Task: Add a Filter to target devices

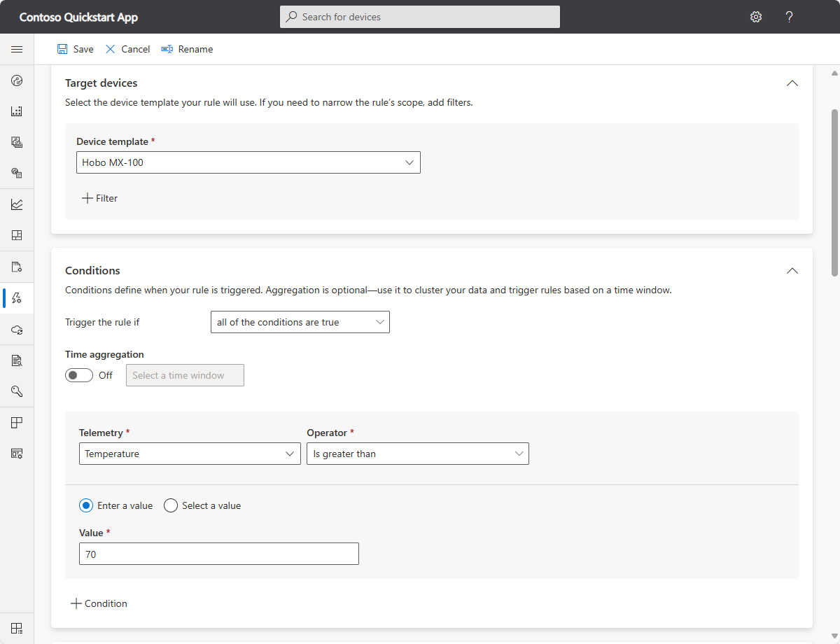Action: click(x=99, y=198)
